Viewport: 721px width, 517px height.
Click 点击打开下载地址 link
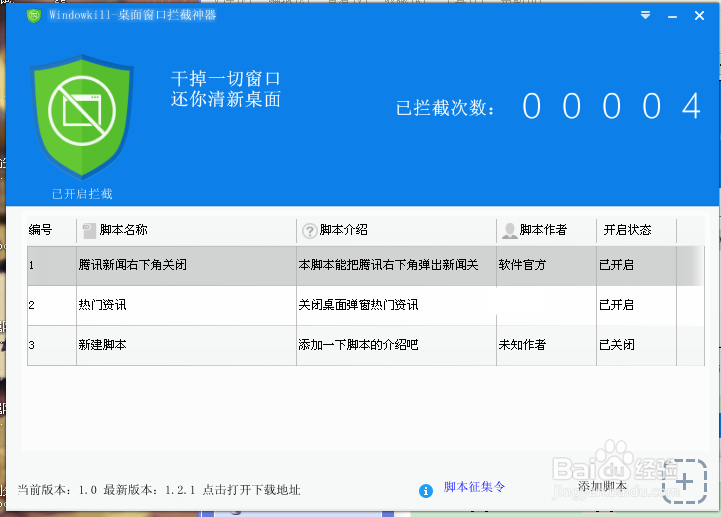click(252, 490)
